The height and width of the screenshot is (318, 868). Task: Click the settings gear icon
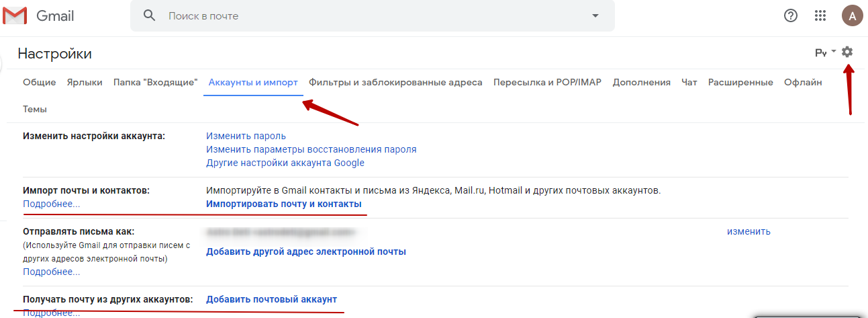(847, 52)
